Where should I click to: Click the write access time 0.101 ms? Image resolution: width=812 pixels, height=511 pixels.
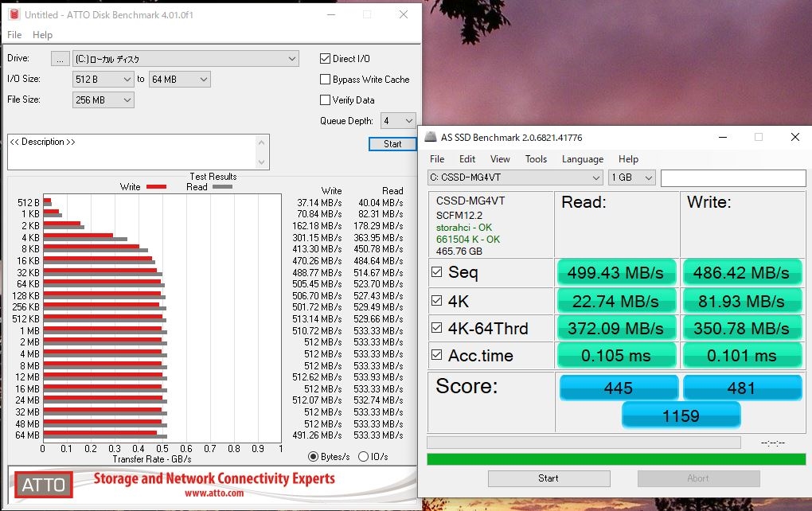point(742,356)
